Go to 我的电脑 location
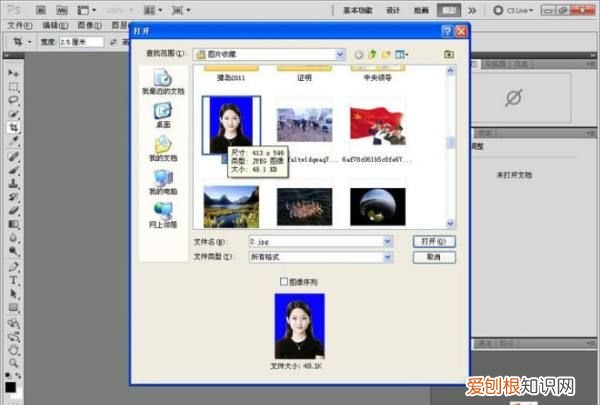The width and height of the screenshot is (600, 405). (x=163, y=182)
